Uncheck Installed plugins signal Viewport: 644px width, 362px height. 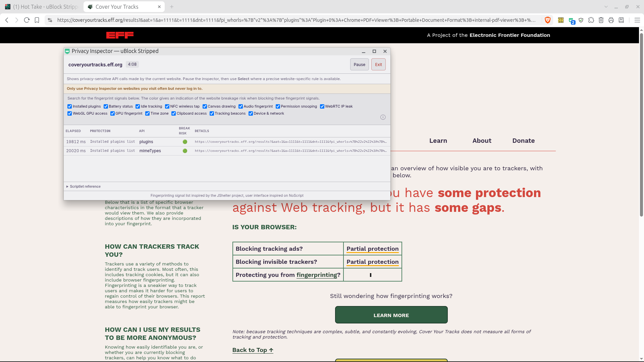[x=70, y=106]
